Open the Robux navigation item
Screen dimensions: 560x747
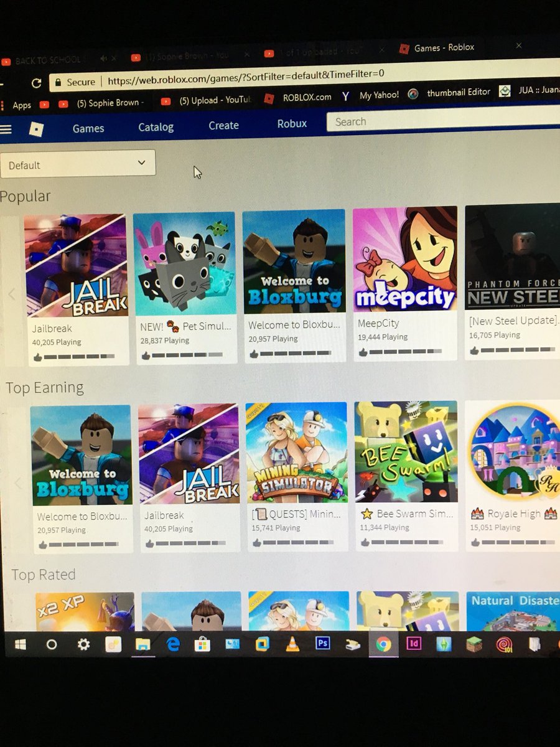pos(292,123)
